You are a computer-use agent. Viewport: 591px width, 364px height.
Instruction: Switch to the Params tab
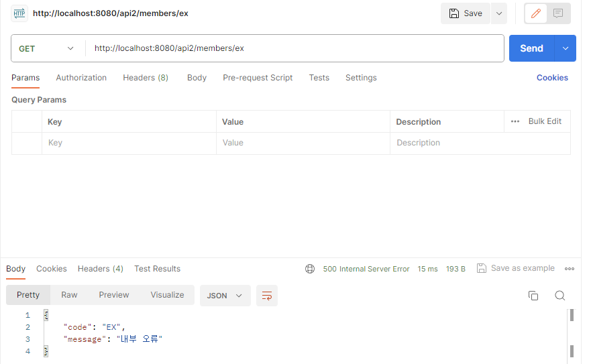25,78
